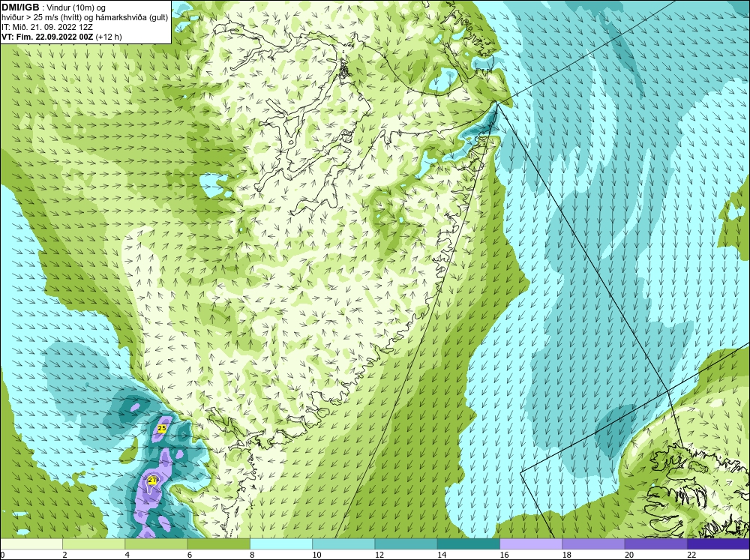This screenshot has width=750, height=560.
Task: Select the 8-10 m/s light cyan swatch
Action: pos(281,544)
